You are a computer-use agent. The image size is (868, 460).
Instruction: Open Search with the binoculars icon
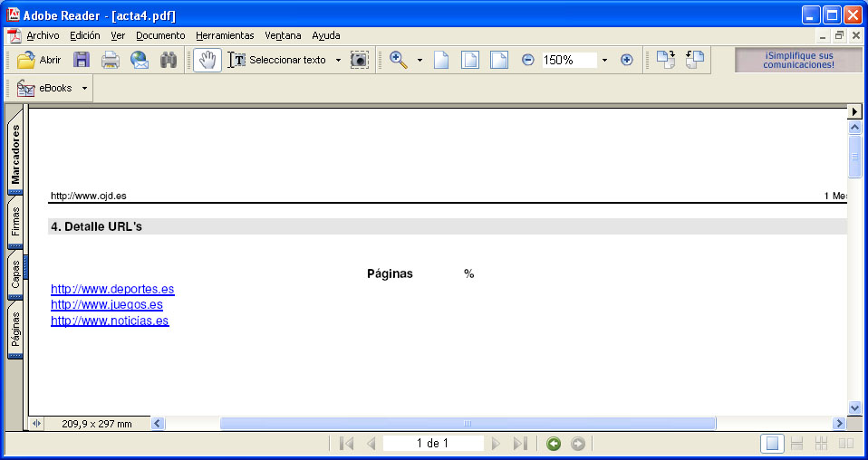pos(169,60)
